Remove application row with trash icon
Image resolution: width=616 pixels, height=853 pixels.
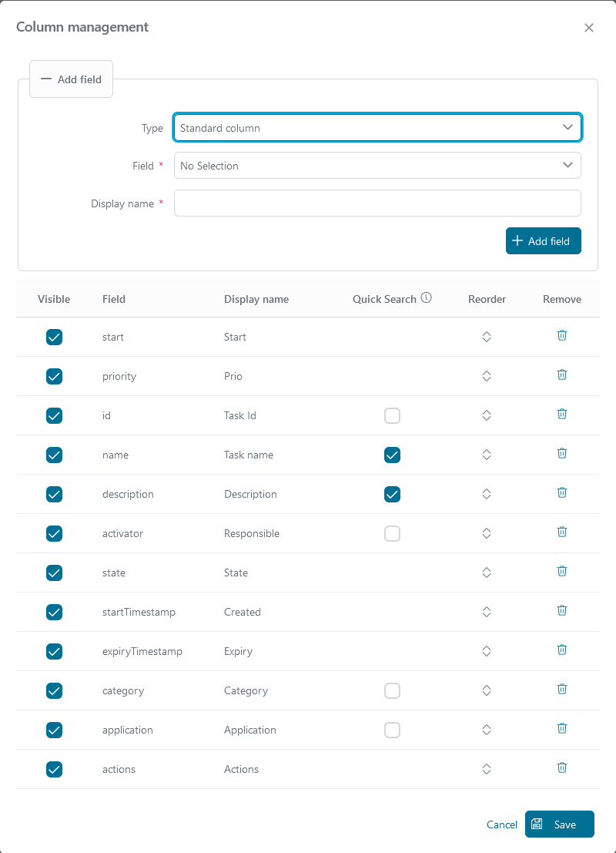561,728
